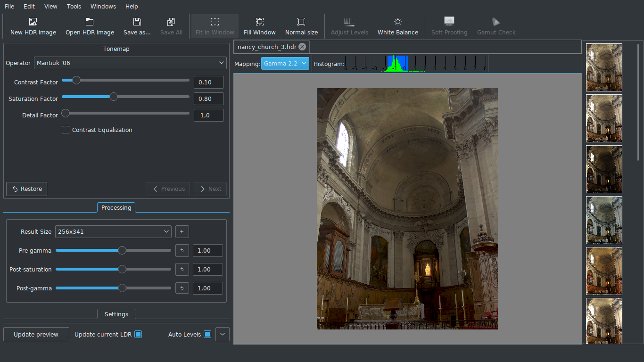Open the Result Size dropdown
The image size is (644, 362).
[113, 231]
